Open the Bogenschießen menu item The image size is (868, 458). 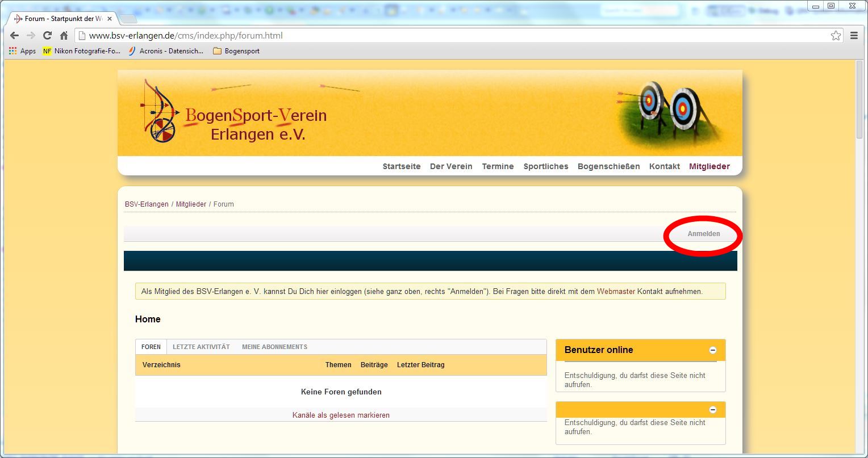[x=608, y=166]
